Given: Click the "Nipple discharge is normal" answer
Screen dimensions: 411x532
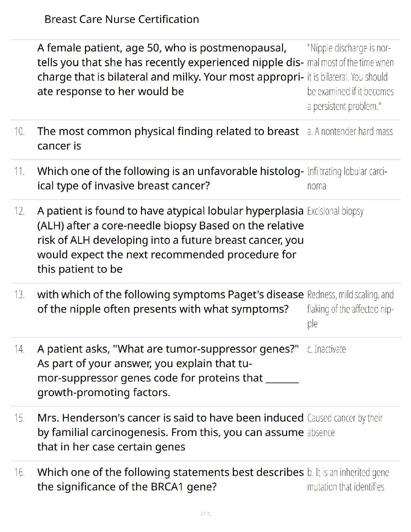Looking at the screenshot, I should (x=350, y=77).
